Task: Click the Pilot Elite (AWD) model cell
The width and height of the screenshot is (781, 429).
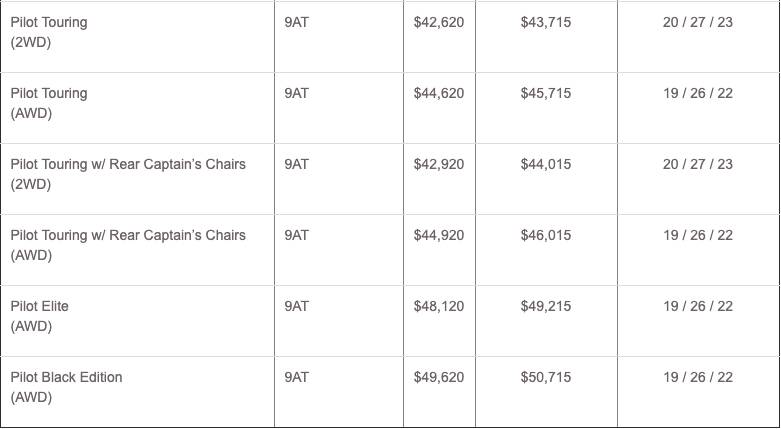Action: (40, 316)
